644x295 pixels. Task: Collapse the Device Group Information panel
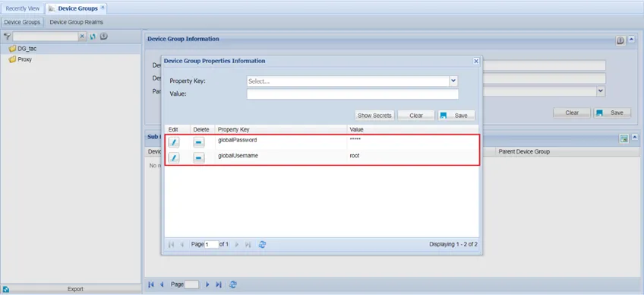[x=632, y=40]
